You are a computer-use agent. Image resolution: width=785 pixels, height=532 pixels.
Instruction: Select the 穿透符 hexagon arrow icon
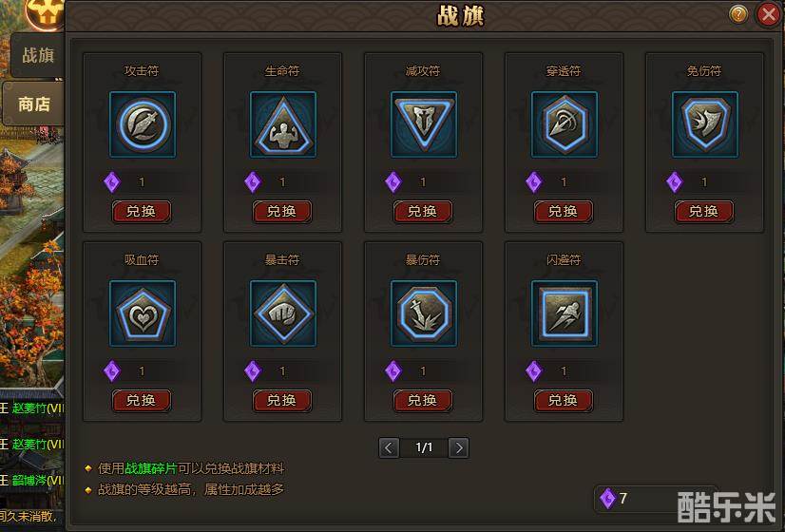[x=565, y=124]
